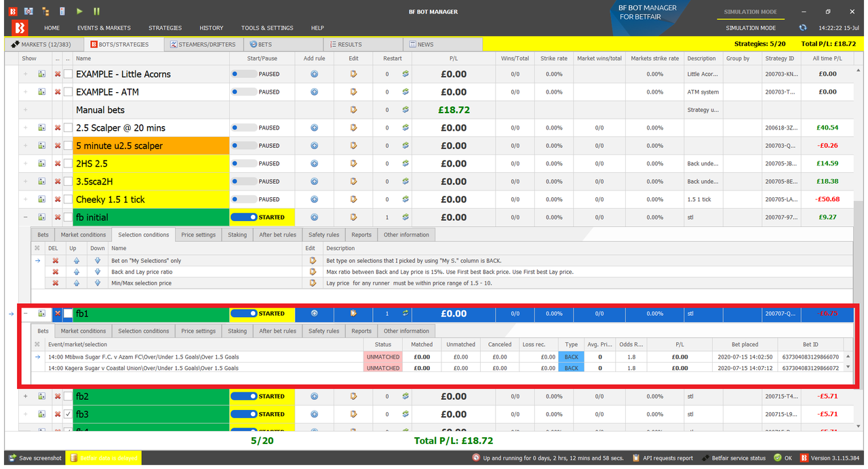Uncheck the fb3 strategy checkbox
The width and height of the screenshot is (868, 469).
(68, 414)
